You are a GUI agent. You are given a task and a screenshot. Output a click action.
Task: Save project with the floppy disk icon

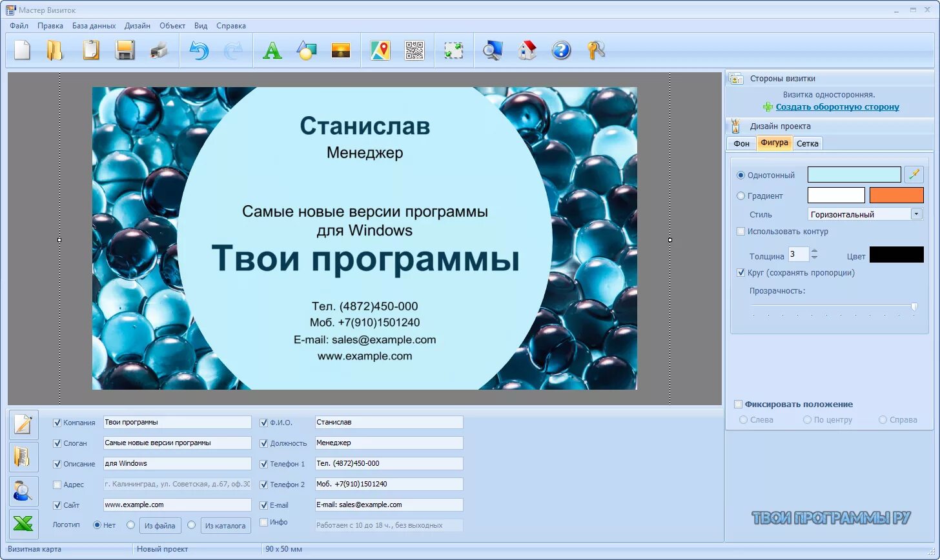[125, 50]
